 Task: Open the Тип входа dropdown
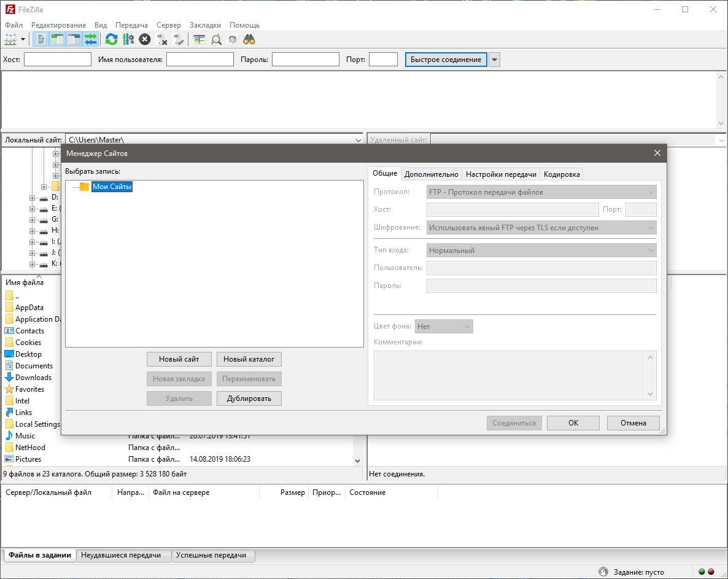pos(541,251)
